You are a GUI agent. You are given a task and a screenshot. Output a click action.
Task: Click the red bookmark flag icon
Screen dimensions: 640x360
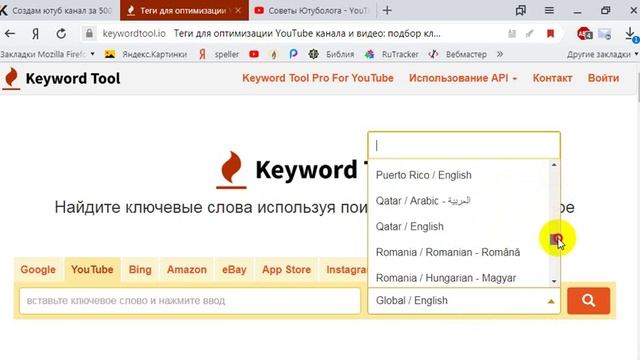tap(550, 33)
